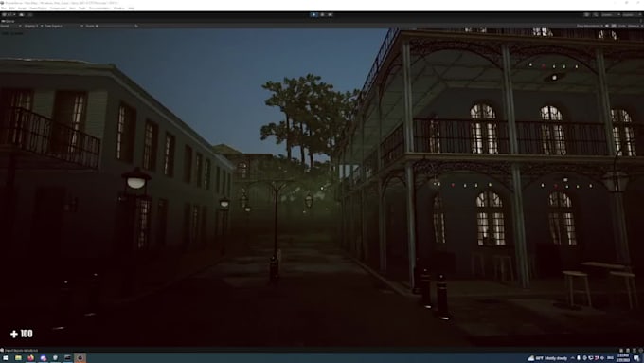Open the Free Aspect resolution dropdown
This screenshot has height=363, width=644.
tap(63, 26)
